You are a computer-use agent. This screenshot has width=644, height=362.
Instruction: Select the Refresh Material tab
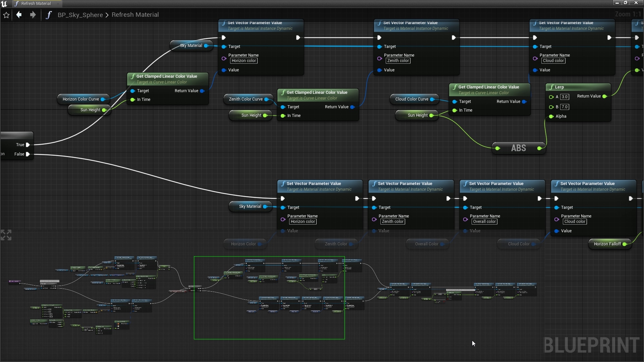point(36,3)
